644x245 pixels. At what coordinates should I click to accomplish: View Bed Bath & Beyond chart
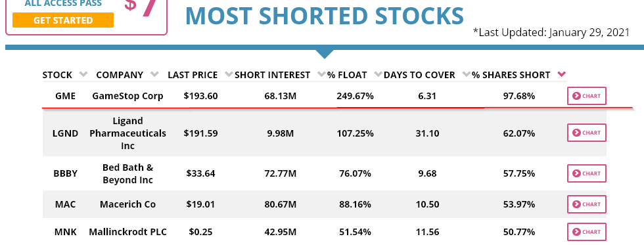pyautogui.click(x=586, y=173)
